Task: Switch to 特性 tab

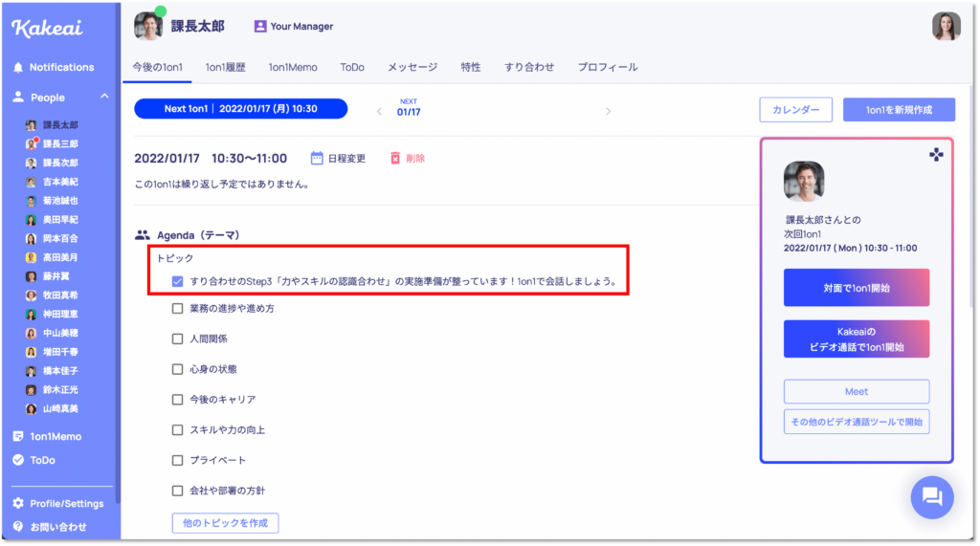Action: coord(471,67)
